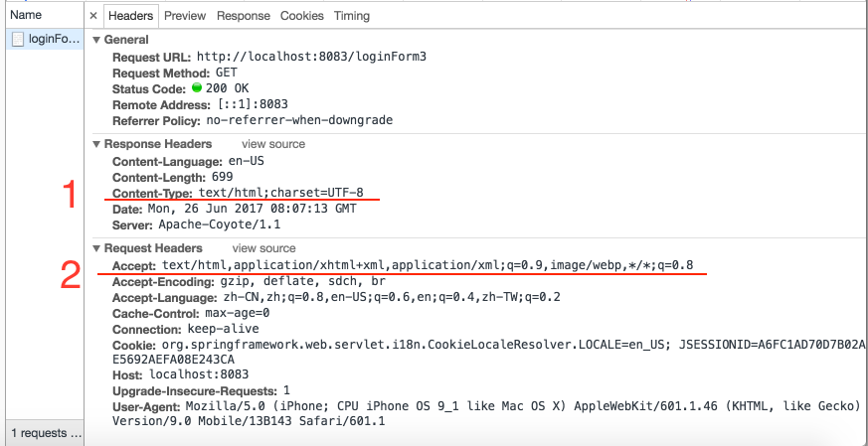This screenshot has height=446, width=868.
Task: Collapse the Response Headers section
Action: [96, 144]
